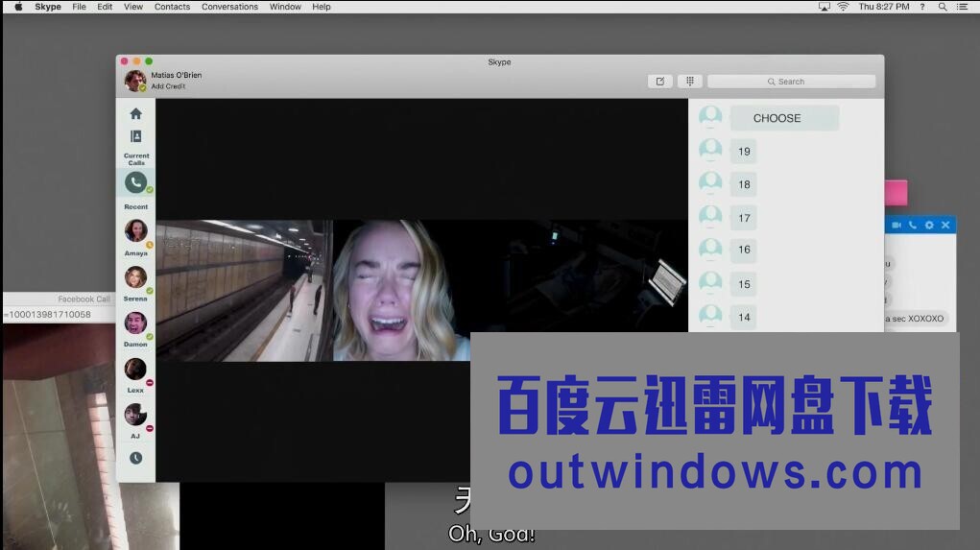Viewport: 980px width, 550px height.
Task: Click the Add Credit link
Action: pos(168,86)
